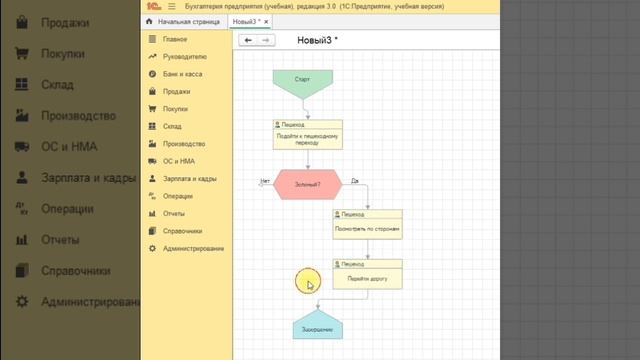Click the Банк и касса coin icon
Image resolution: width=640 pixels, height=360 pixels.
pyautogui.click(x=152, y=74)
